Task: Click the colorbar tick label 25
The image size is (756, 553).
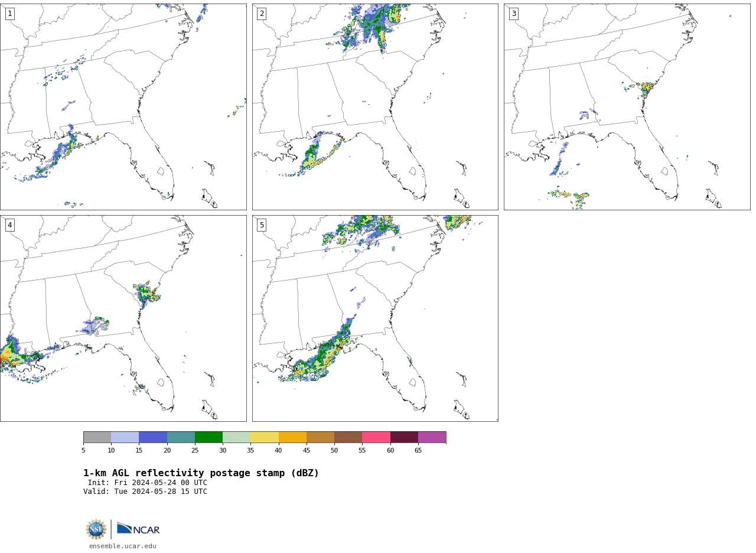Action: pyautogui.click(x=195, y=451)
